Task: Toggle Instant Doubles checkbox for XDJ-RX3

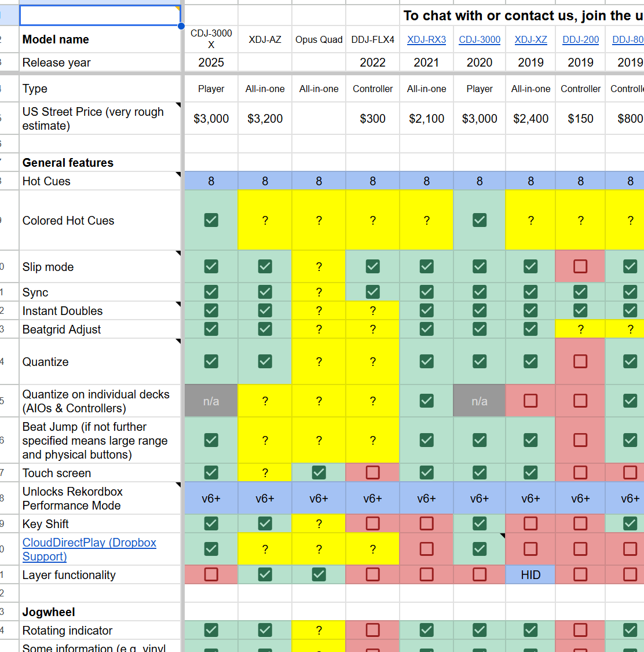Action: click(x=426, y=310)
